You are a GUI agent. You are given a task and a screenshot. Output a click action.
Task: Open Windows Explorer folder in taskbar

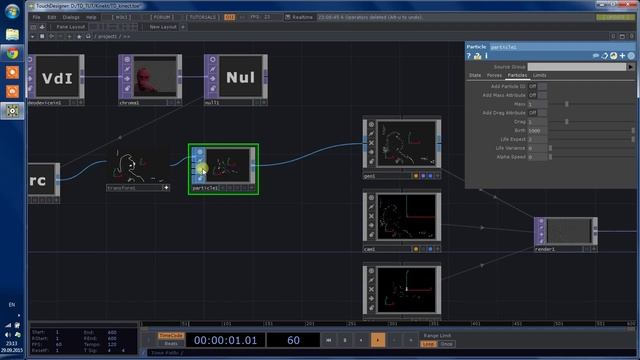12,34
